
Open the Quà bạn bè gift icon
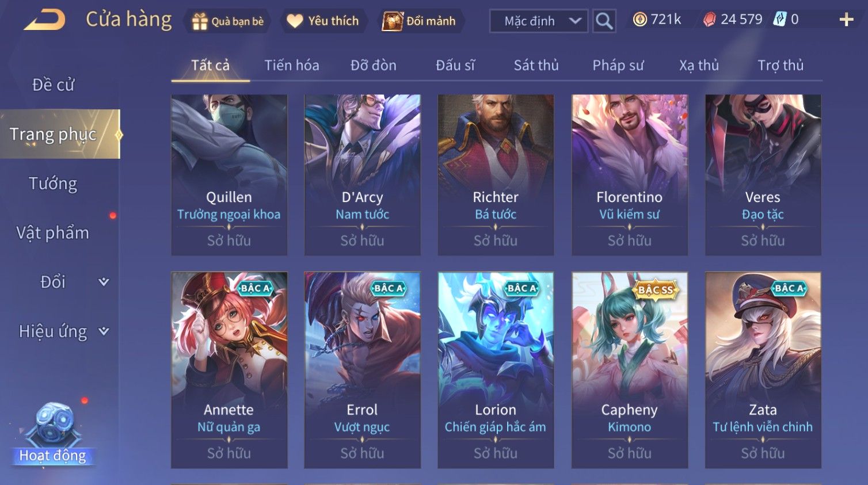click(x=199, y=22)
